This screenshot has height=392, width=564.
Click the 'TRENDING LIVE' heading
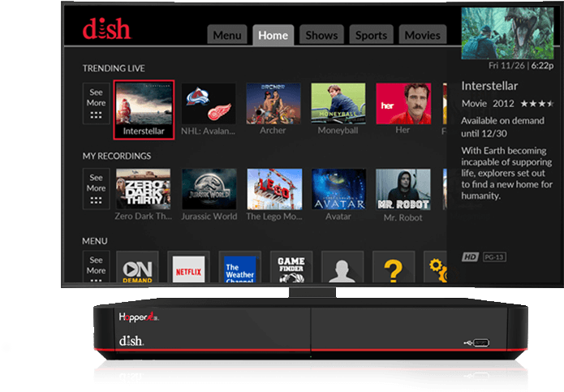point(114,68)
